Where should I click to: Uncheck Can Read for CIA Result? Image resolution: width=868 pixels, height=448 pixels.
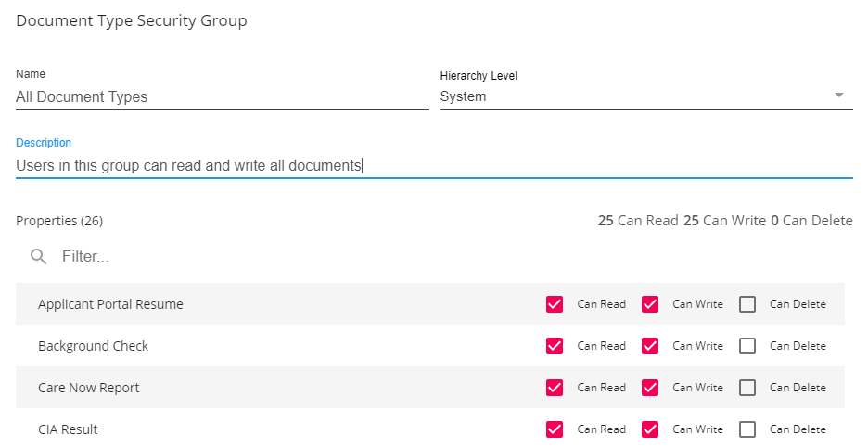tap(555, 429)
